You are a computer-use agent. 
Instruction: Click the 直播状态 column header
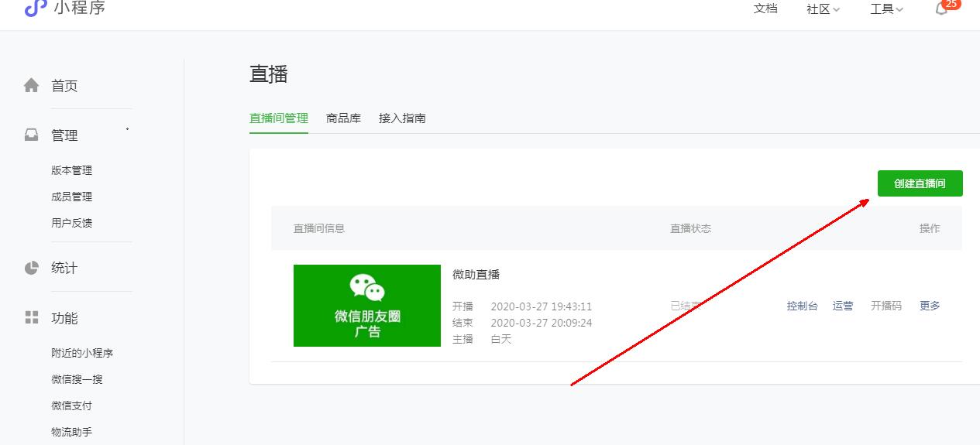coord(691,228)
